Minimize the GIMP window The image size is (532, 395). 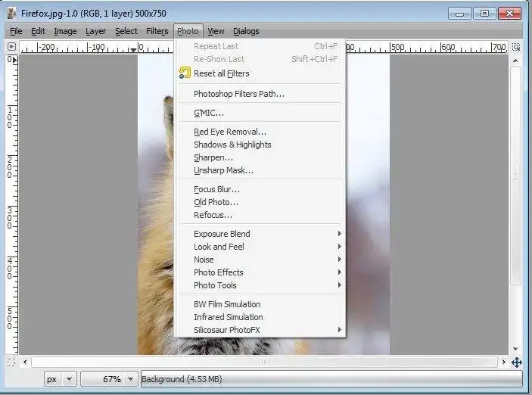pos(460,14)
